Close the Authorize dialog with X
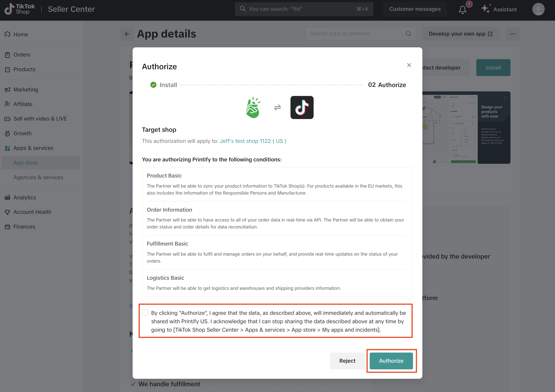This screenshot has height=392, width=555. coord(409,65)
